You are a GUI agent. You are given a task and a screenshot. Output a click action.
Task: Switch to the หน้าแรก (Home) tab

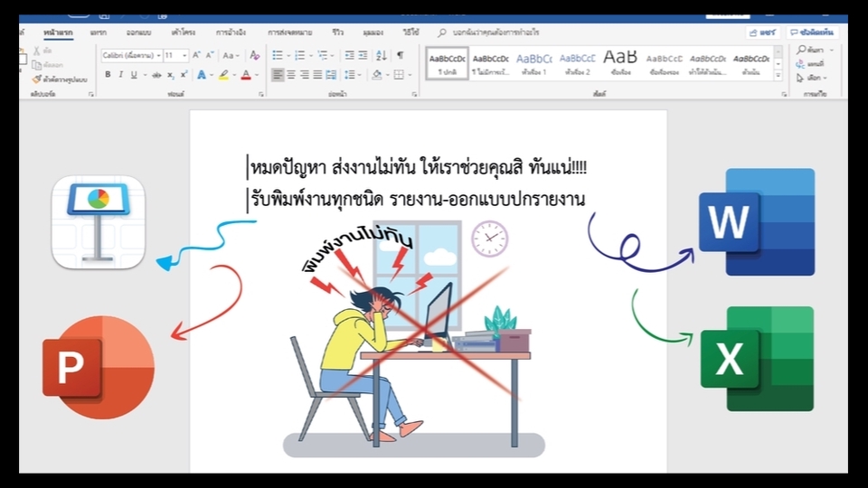click(58, 33)
